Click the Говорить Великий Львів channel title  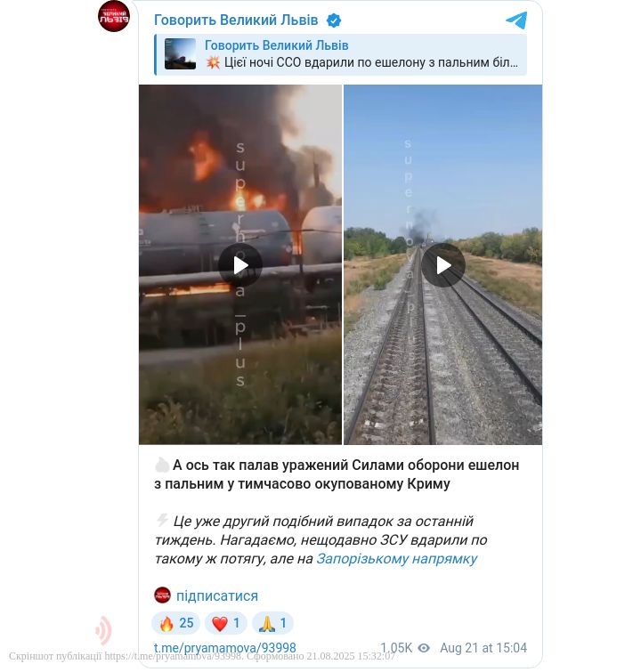pyautogui.click(x=236, y=20)
